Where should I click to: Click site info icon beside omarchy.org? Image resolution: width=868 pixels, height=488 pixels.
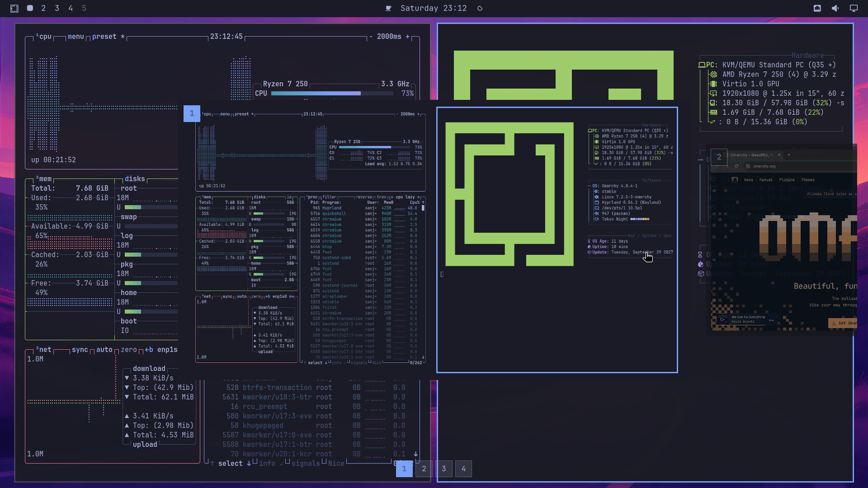pyautogui.click(x=748, y=166)
